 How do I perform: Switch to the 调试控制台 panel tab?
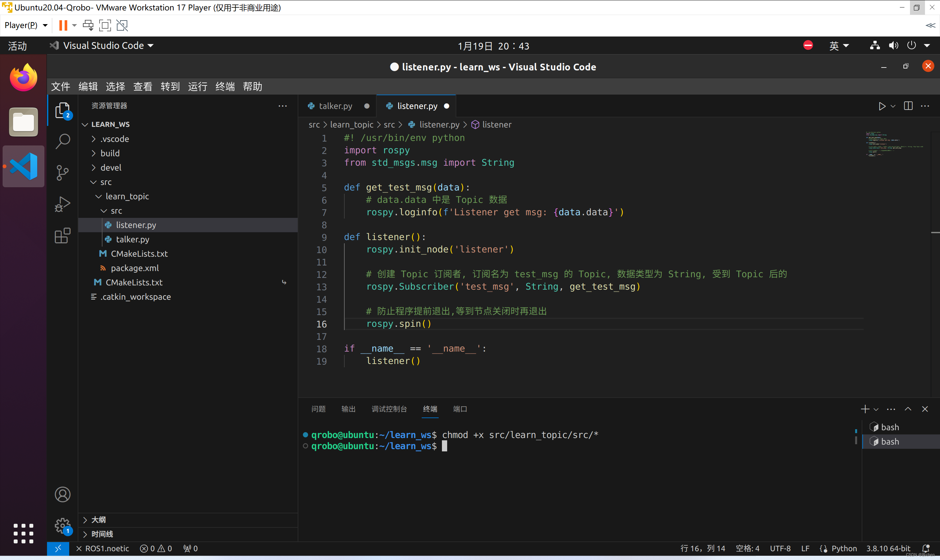tap(389, 409)
